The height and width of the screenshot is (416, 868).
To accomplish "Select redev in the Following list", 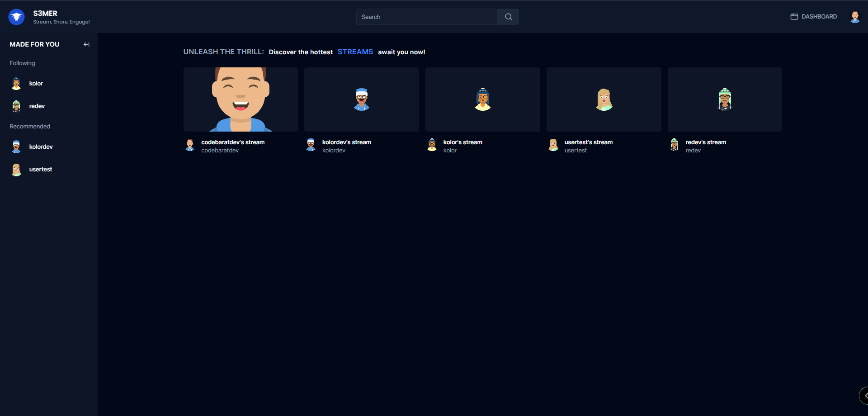I will [37, 106].
